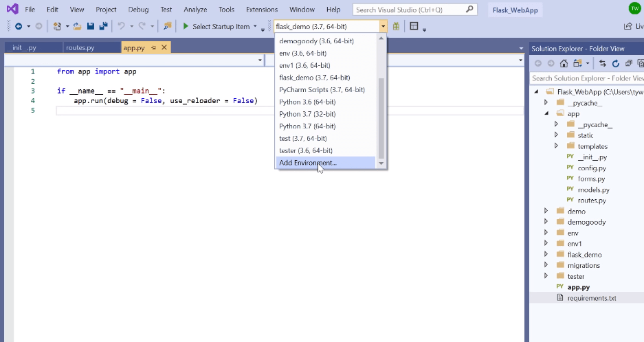The image size is (644, 342).
Task: Click the Solution Explorer Home icon
Action: pyautogui.click(x=564, y=63)
